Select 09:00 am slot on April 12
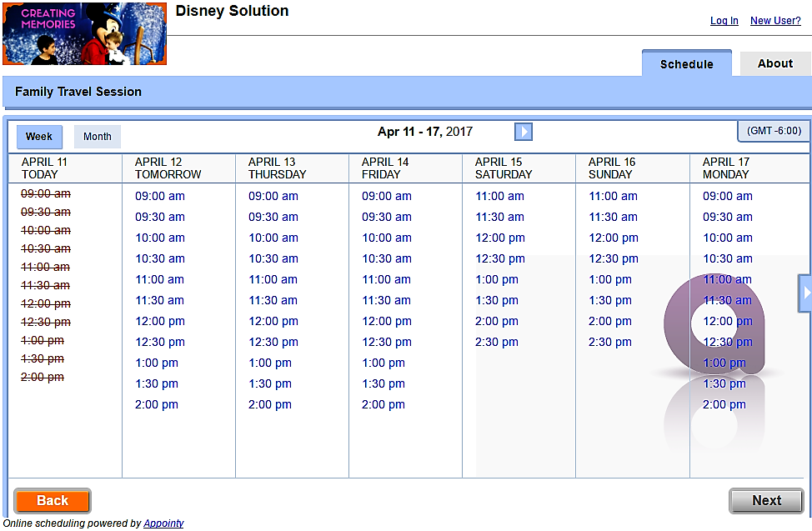The image size is (812, 531). click(x=160, y=197)
